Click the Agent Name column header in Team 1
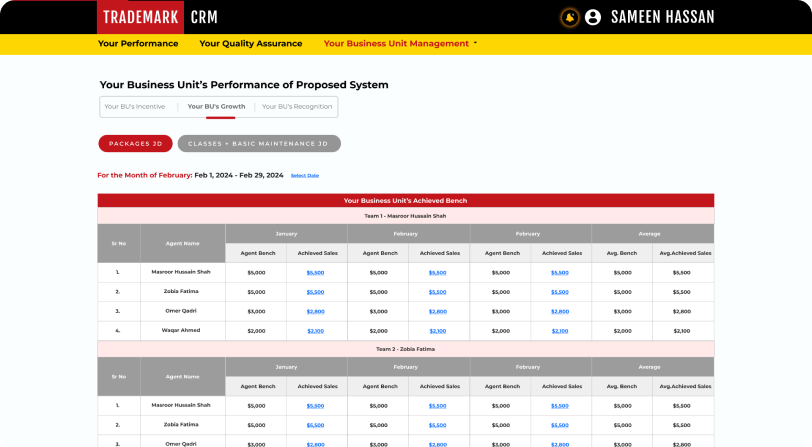 point(182,243)
